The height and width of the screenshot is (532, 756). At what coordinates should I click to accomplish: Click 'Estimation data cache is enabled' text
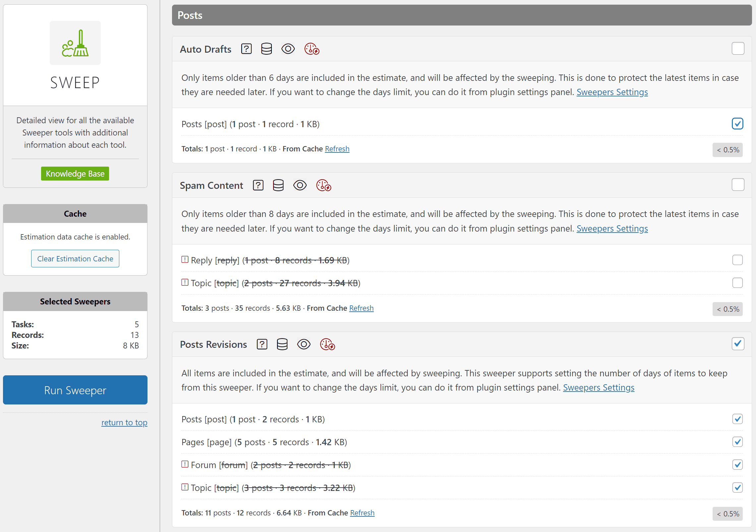(75, 237)
